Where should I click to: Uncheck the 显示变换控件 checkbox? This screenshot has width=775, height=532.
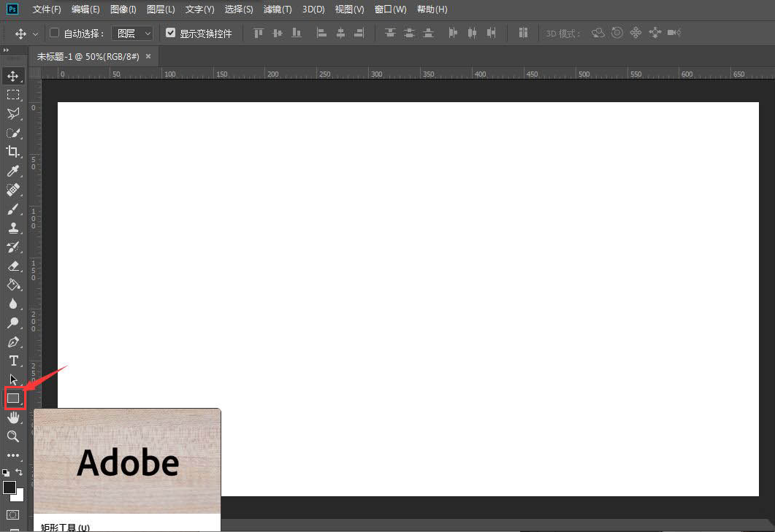click(x=170, y=33)
